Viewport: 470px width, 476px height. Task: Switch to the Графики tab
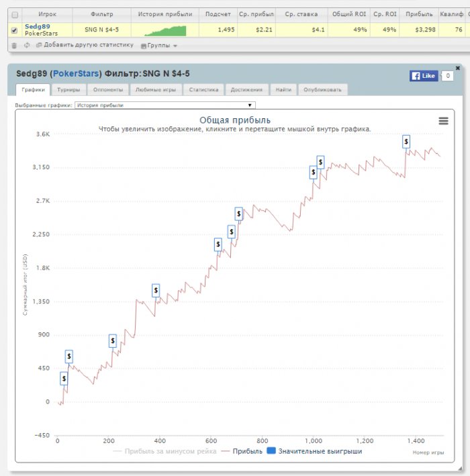[33, 89]
